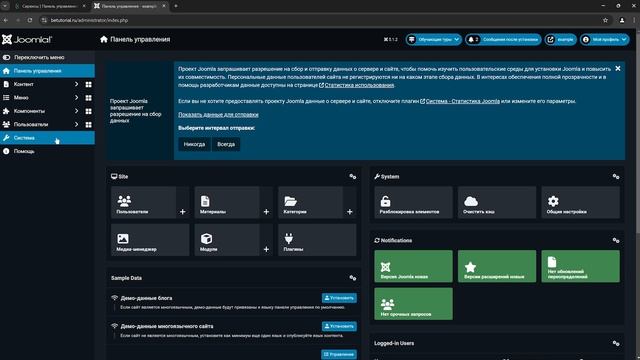Open the Статистика использования link
Screen dimensions: 640x360
(359, 85)
